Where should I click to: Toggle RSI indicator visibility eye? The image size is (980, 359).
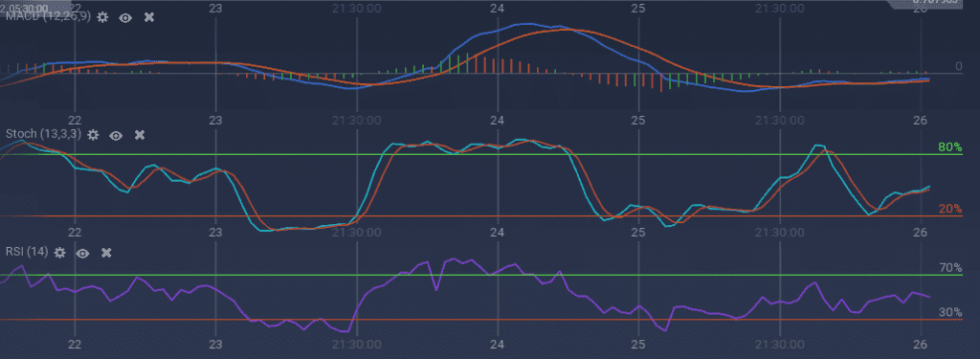pyautogui.click(x=83, y=253)
